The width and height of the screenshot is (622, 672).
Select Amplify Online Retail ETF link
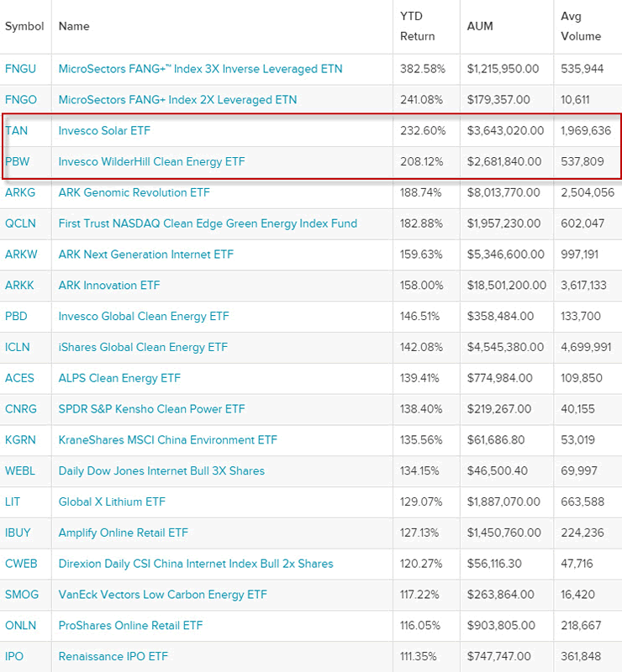tap(123, 533)
